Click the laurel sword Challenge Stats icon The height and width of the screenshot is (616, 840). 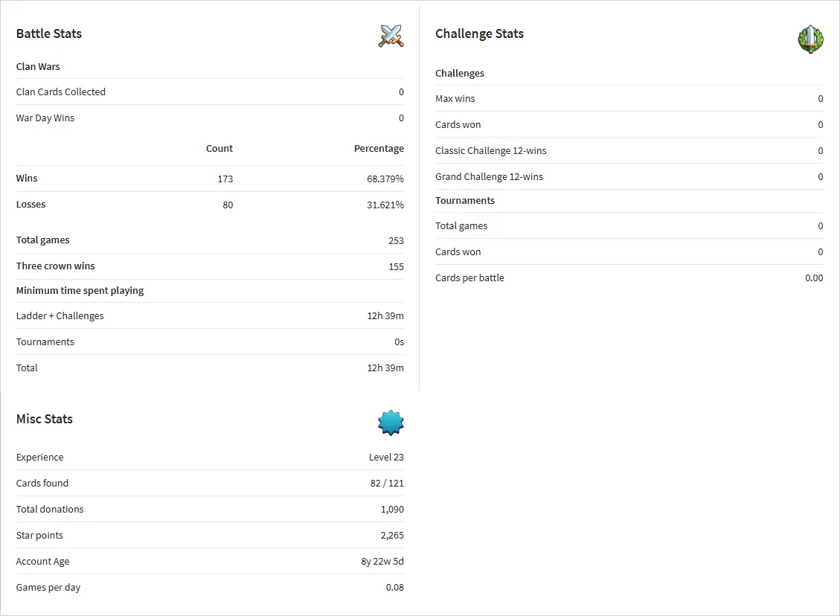pos(810,39)
